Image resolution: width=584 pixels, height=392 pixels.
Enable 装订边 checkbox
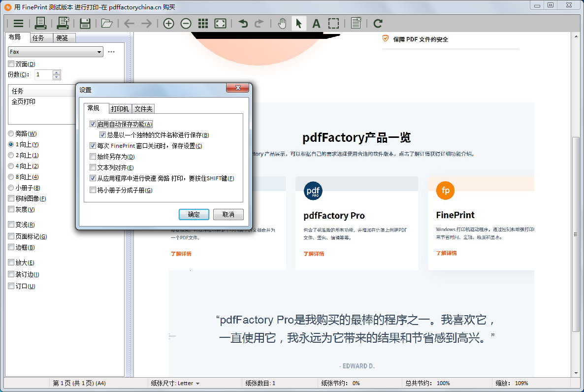(x=11, y=274)
